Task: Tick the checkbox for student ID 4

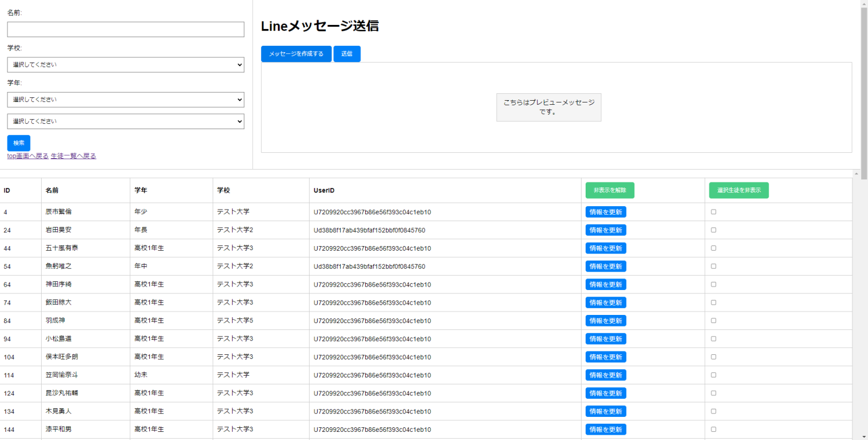Action: coord(713,212)
